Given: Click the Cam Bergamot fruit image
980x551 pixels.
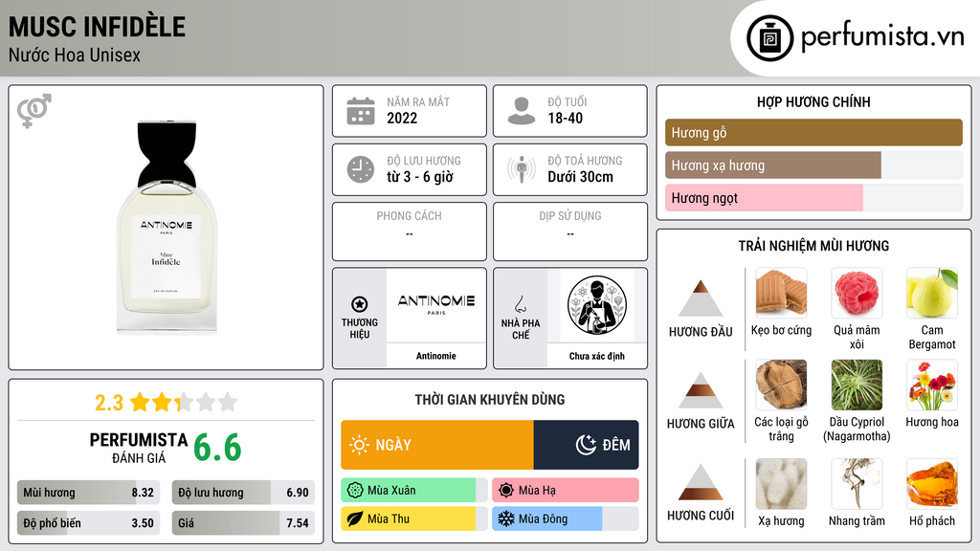Looking at the screenshot, I should (932, 293).
